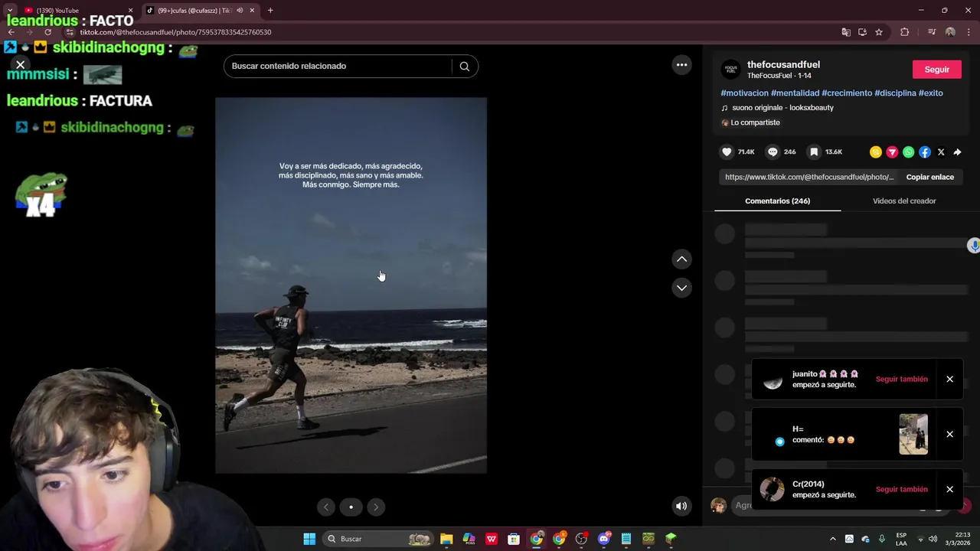980x551 pixels.
Task: Type in the Buscar contenido relacionado field
Action: pyautogui.click(x=337, y=66)
